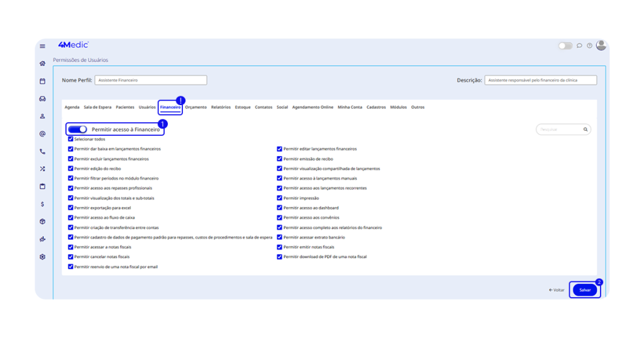644x338 pixels.
Task: Click the help question mark icon
Action: click(x=589, y=46)
